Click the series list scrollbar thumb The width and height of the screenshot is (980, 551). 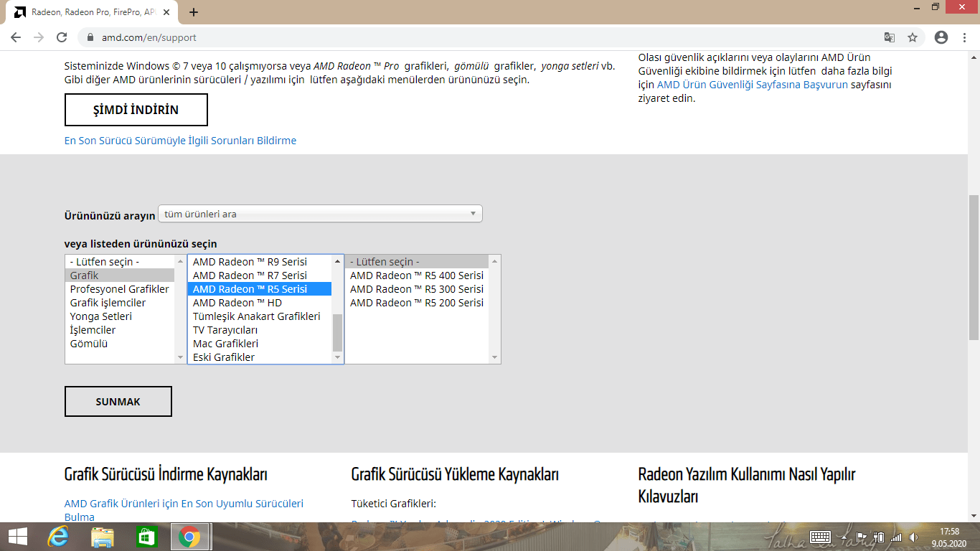pyautogui.click(x=338, y=333)
